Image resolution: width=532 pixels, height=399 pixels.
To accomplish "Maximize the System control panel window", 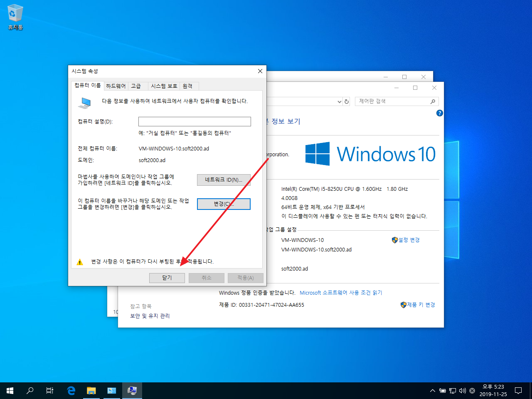I will pos(415,88).
